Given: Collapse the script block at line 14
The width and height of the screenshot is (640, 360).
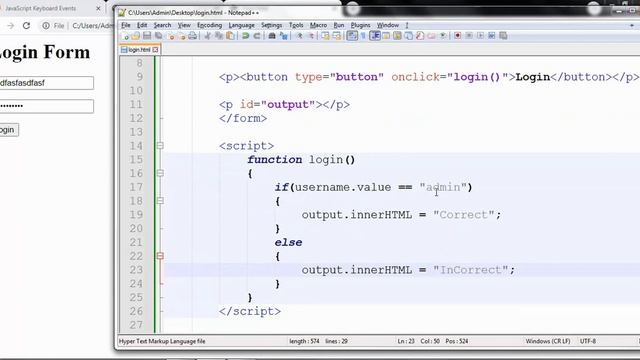Looking at the screenshot, I should (x=160, y=146).
